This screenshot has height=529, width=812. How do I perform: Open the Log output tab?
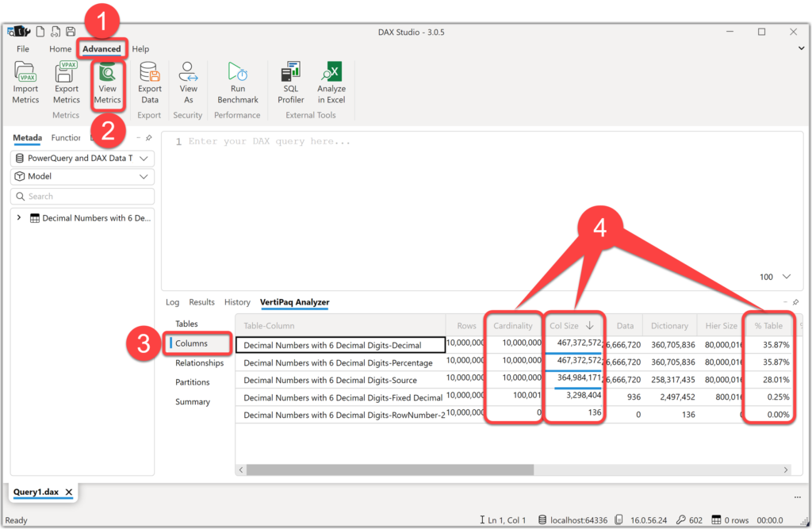(x=172, y=302)
